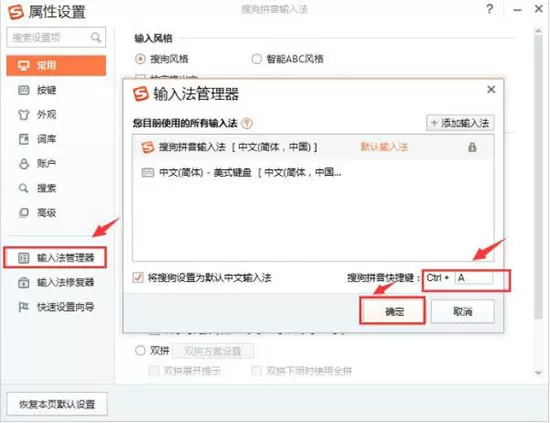Select the 搜狗风格 radio button
550x423 pixels.
point(140,59)
